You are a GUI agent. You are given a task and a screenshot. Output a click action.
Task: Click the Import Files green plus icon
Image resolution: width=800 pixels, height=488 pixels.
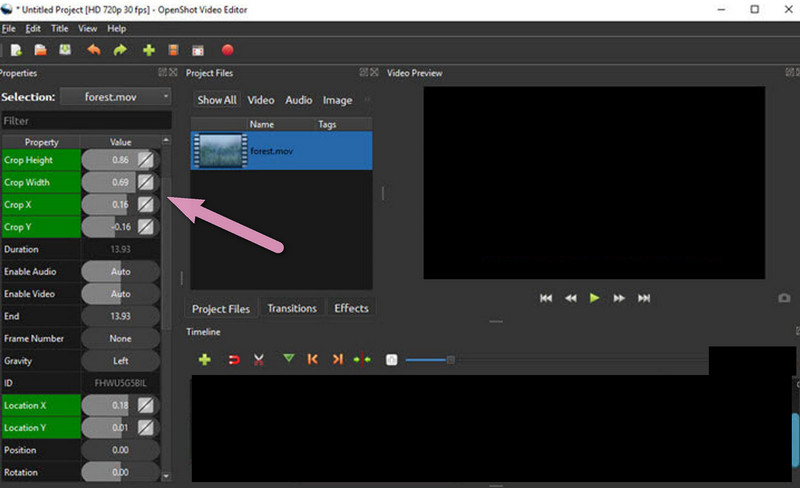point(148,50)
